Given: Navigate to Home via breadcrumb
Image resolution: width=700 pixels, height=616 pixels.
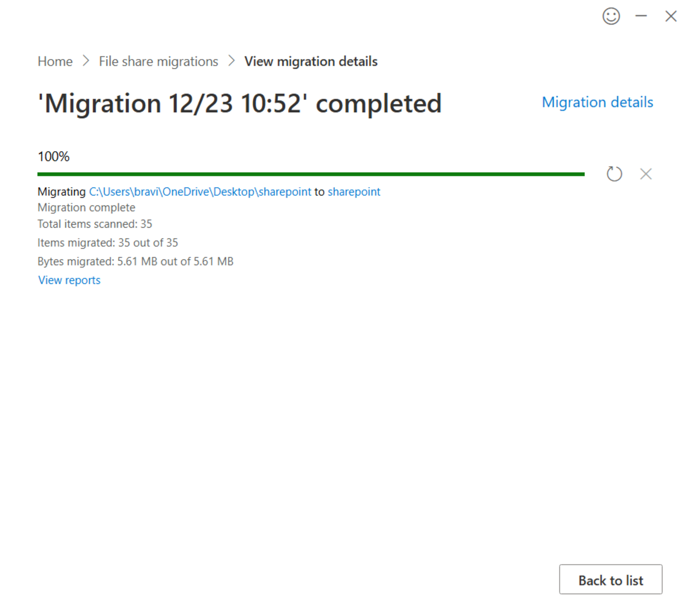Looking at the screenshot, I should point(55,62).
